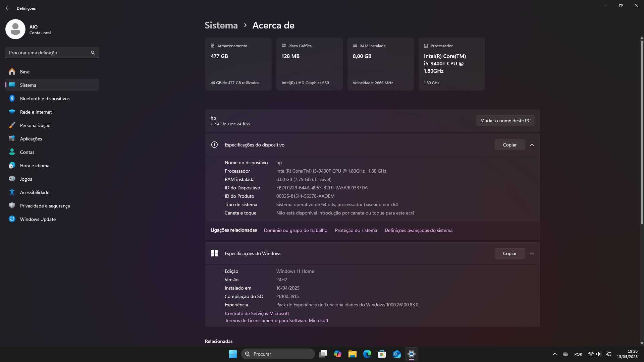Select the Compilação do SO value 26100.3915

pos(287,296)
